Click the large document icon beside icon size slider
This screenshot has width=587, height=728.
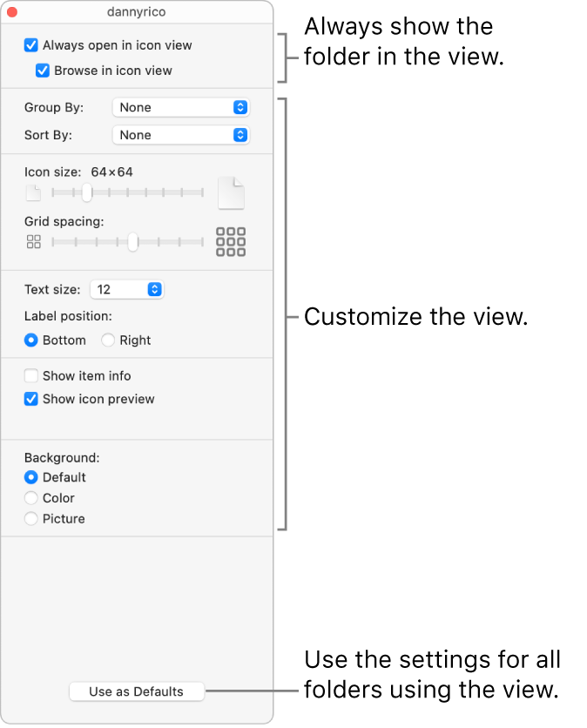[x=231, y=192]
